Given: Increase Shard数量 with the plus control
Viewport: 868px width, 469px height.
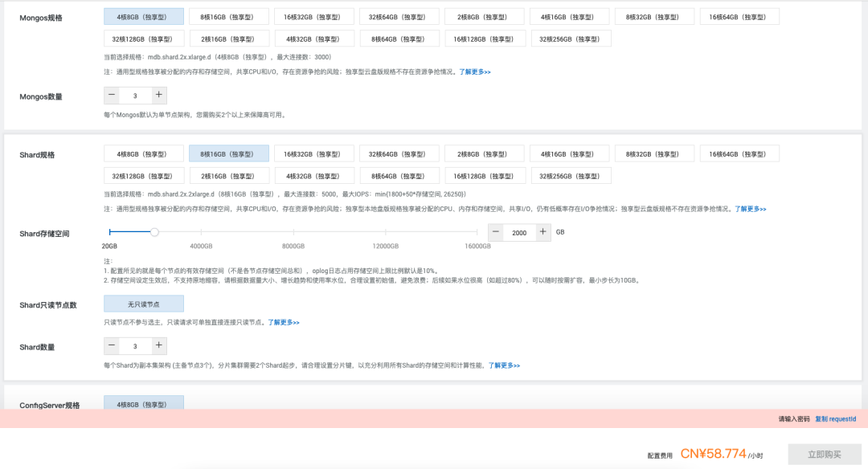Looking at the screenshot, I should click(x=159, y=346).
